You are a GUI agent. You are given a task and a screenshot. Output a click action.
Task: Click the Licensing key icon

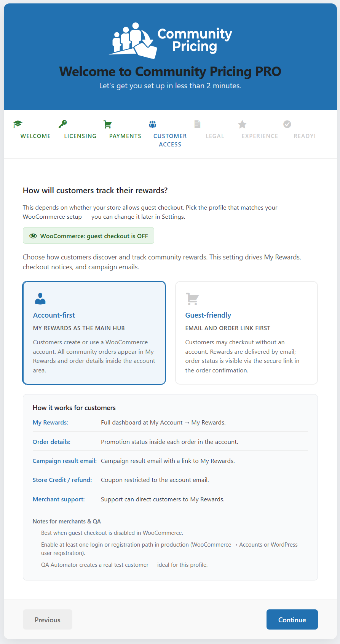click(x=62, y=124)
